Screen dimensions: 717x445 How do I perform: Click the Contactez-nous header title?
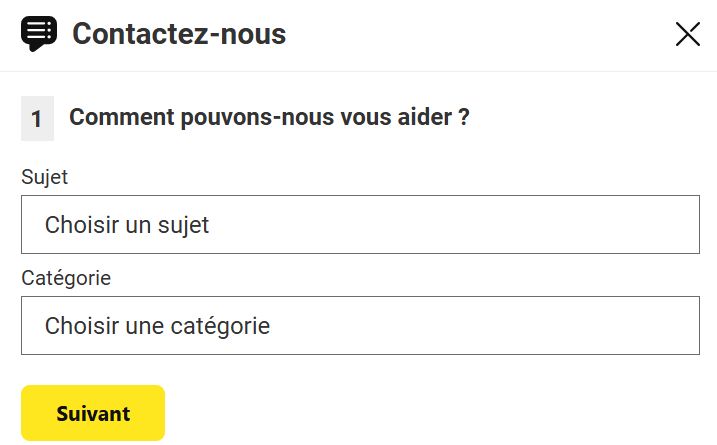pyautogui.click(x=179, y=34)
